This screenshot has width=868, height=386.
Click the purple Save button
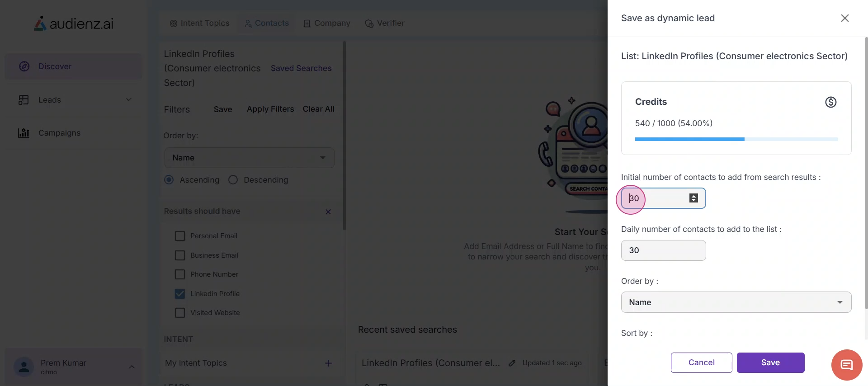[771, 362]
